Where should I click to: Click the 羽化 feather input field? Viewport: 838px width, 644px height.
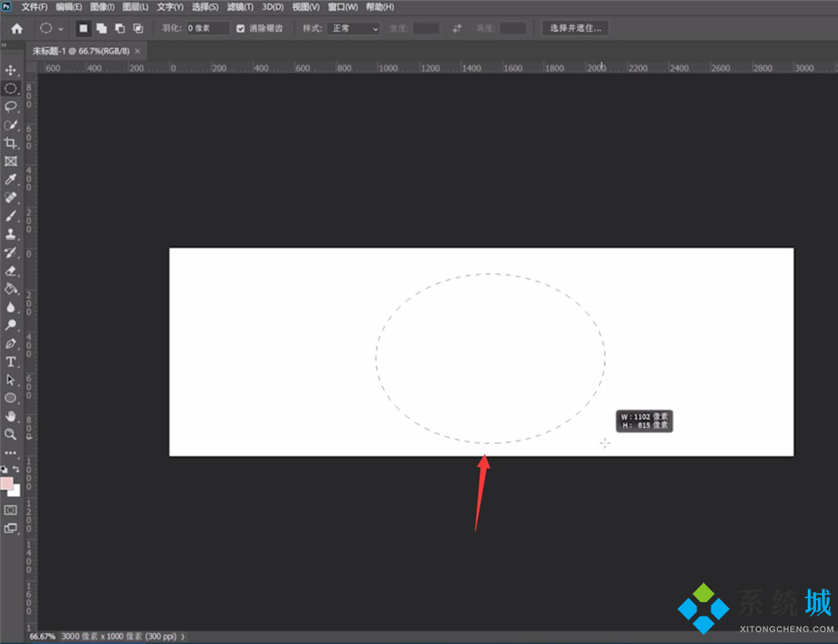(x=208, y=28)
